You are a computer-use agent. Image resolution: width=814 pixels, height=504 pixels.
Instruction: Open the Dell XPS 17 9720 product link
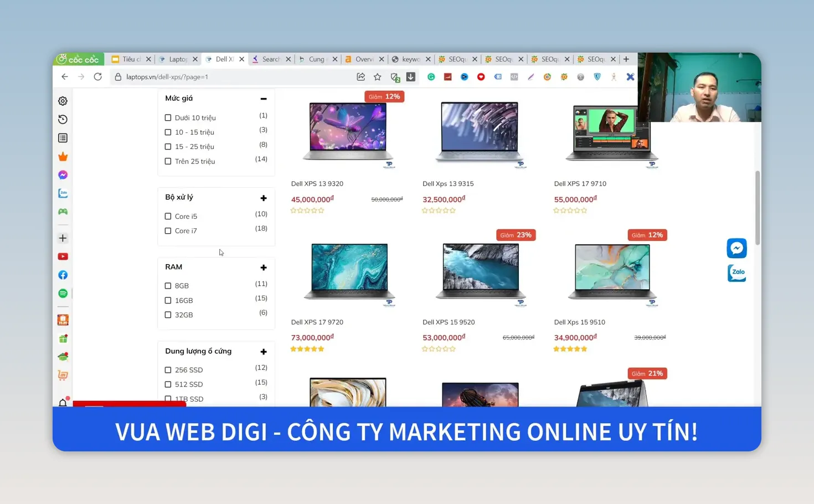click(317, 322)
